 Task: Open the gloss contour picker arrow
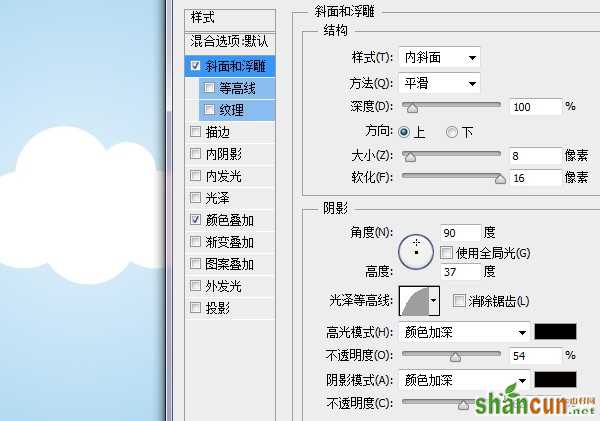click(434, 301)
